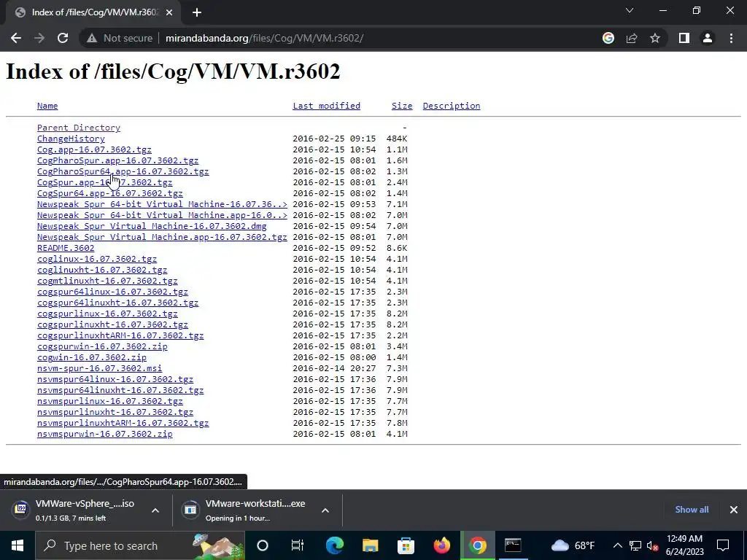Close the Index of /files/Cog/VM tab
The width and height of the screenshot is (747, 560).
point(169,12)
